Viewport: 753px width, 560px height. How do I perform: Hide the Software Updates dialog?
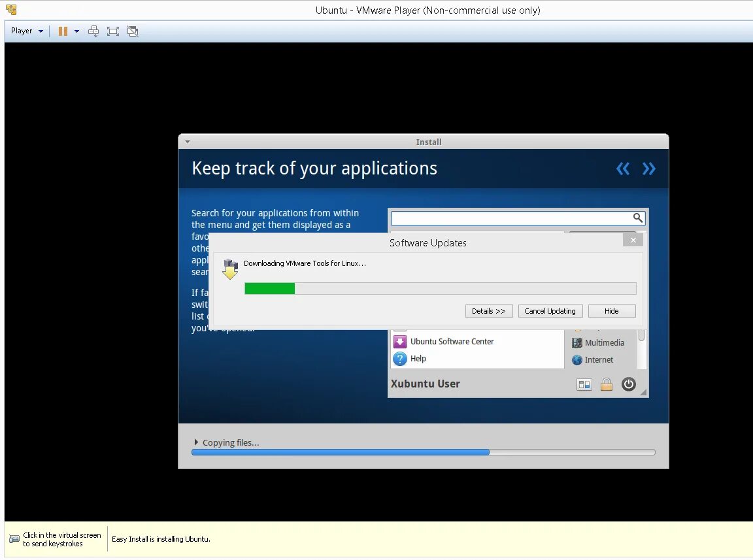(x=612, y=311)
